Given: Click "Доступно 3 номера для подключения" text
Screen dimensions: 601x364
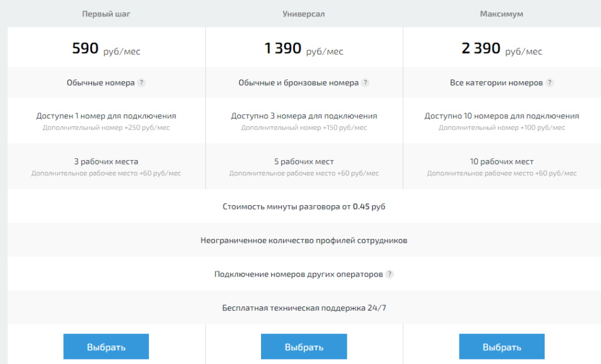Looking at the screenshot, I should point(304,116).
